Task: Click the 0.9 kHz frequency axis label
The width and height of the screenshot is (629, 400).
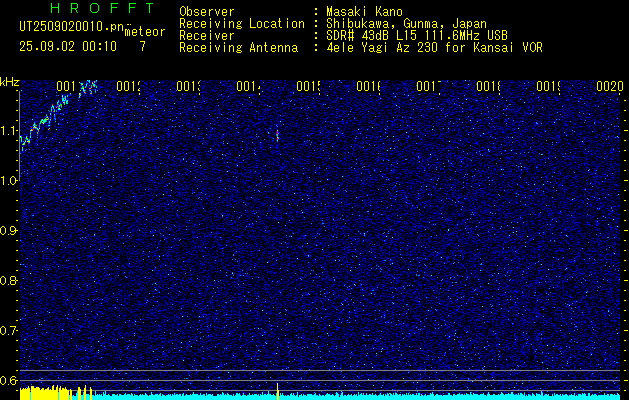Action: click(9, 231)
